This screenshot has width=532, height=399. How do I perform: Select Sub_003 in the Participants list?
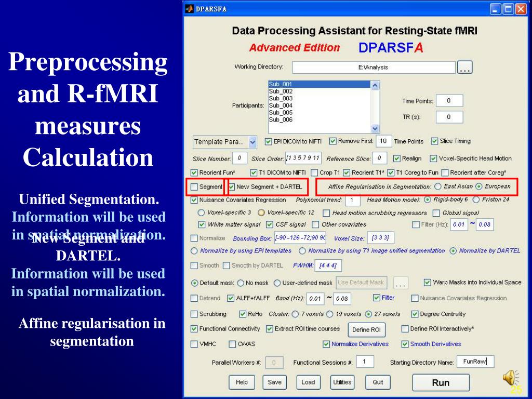pos(320,98)
